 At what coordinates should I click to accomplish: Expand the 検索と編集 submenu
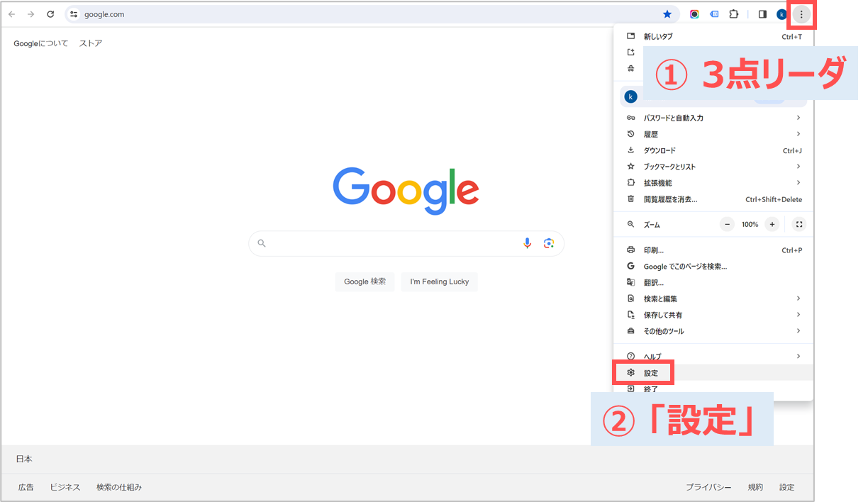(x=713, y=299)
